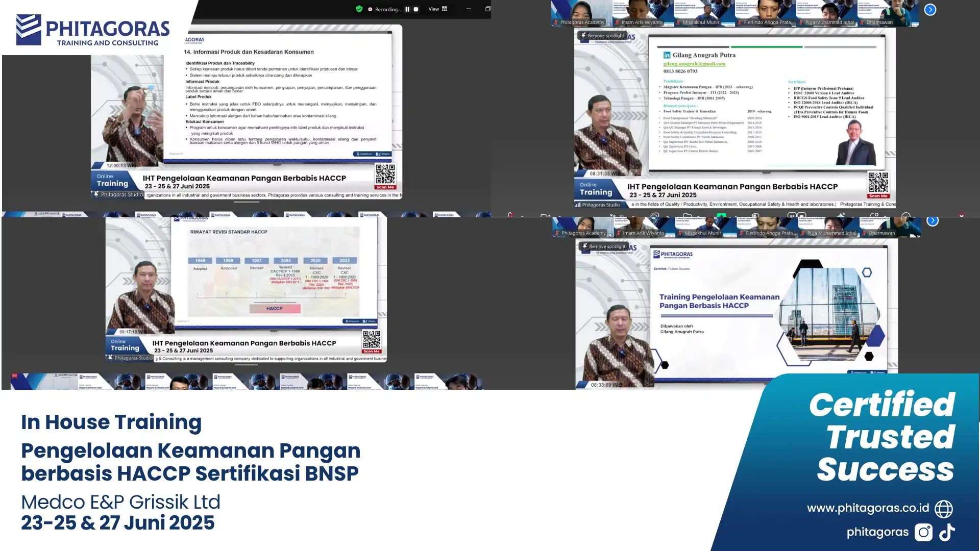The height and width of the screenshot is (551, 980).
Task: Click the Phitagoras Training and Consulting logo
Action: pos(93,30)
